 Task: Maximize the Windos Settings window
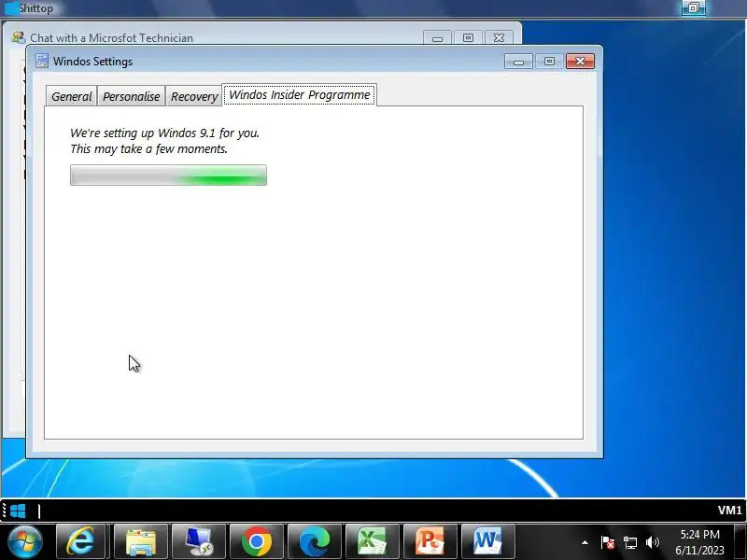[549, 62]
